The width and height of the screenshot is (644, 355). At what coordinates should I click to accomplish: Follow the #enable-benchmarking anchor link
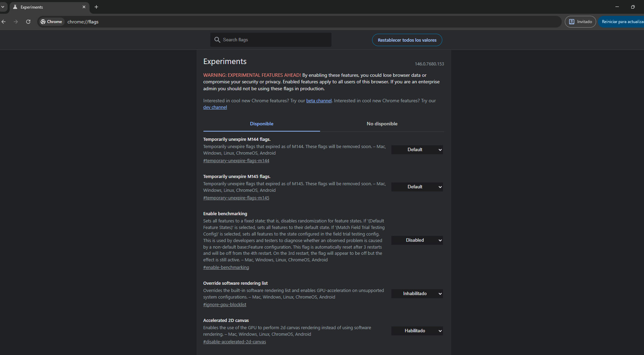click(x=226, y=268)
